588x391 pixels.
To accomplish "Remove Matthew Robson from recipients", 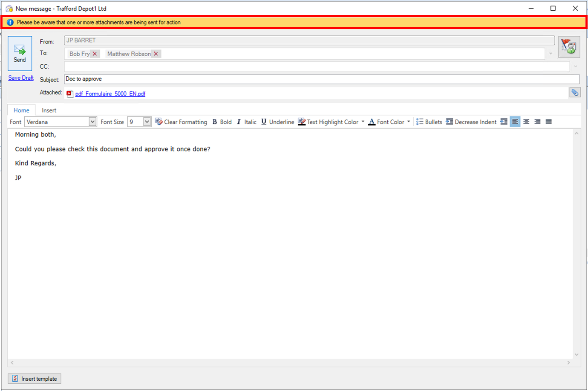I will (x=156, y=54).
